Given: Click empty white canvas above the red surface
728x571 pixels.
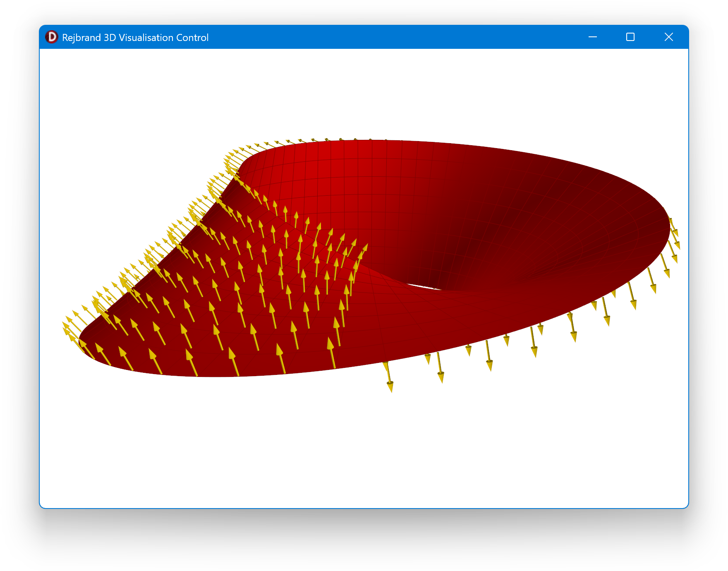Looking at the screenshot, I should [364, 91].
